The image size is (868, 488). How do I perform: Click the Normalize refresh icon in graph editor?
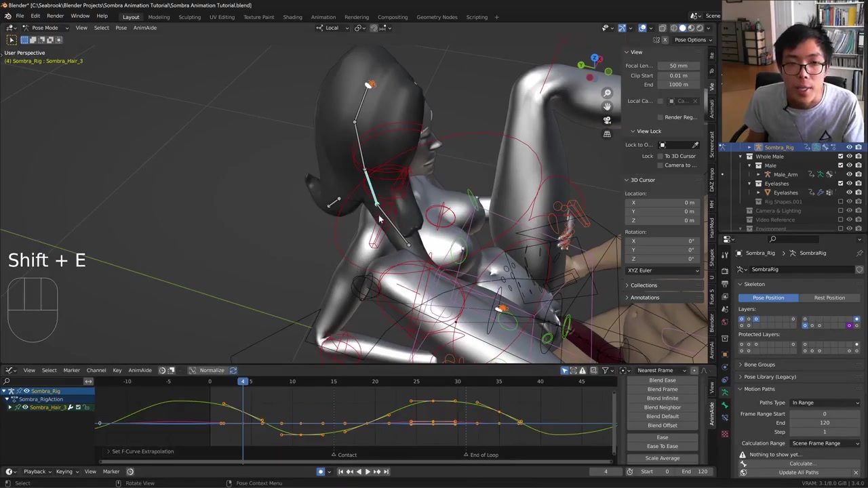pos(233,370)
